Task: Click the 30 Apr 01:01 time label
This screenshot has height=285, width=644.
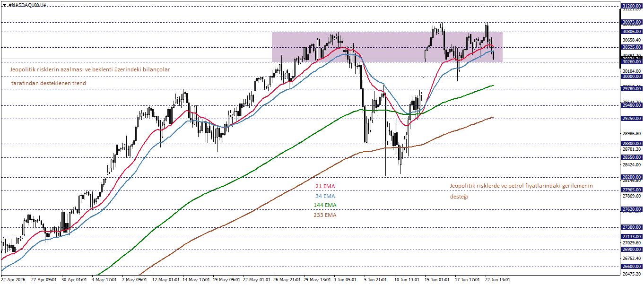Action: [x=74, y=280]
